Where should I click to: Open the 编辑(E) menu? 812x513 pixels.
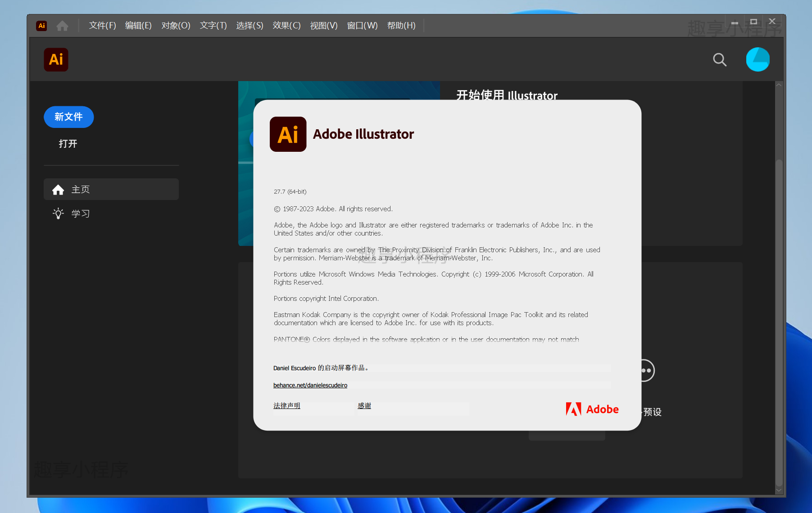tap(138, 26)
